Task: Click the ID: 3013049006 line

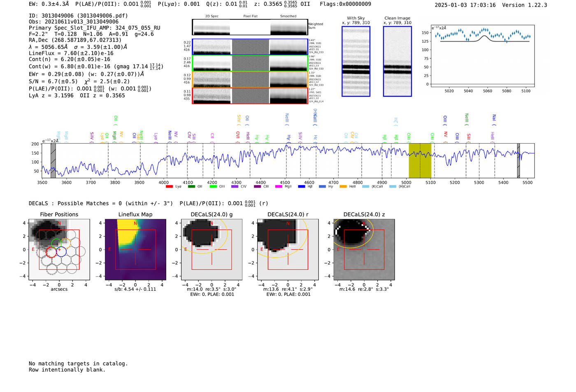Action: 78,16
